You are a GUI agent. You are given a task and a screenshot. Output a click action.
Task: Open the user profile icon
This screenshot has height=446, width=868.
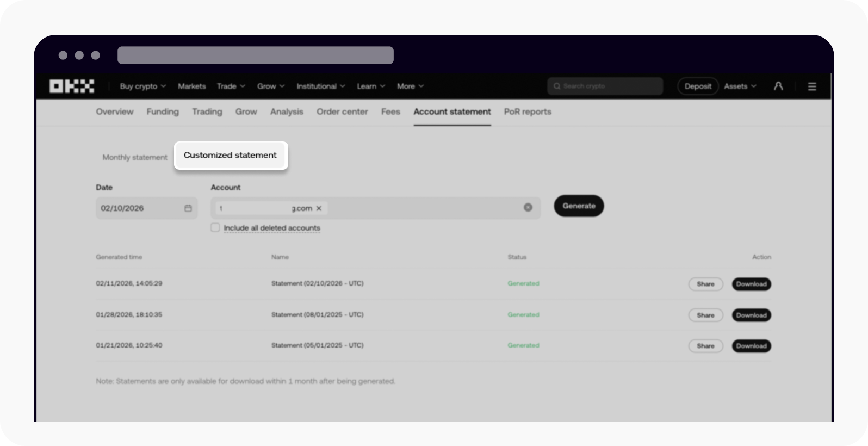coord(778,86)
